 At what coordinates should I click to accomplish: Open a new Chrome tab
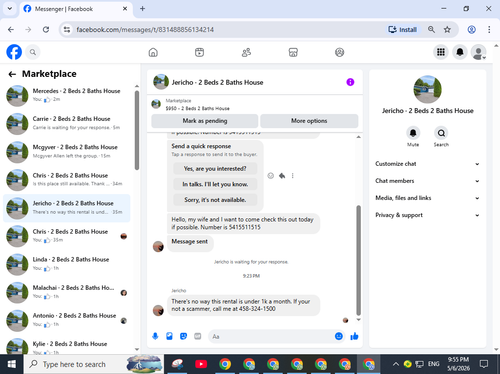(142, 9)
